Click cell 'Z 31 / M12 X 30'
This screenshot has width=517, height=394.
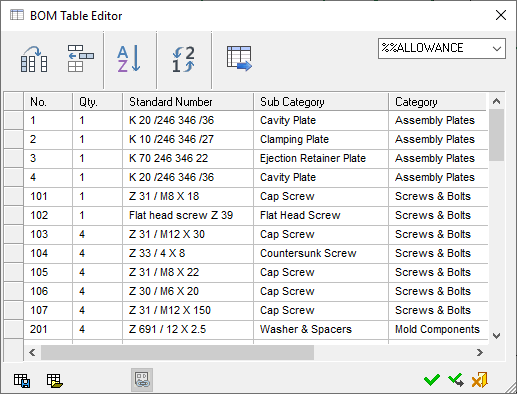tap(188, 234)
